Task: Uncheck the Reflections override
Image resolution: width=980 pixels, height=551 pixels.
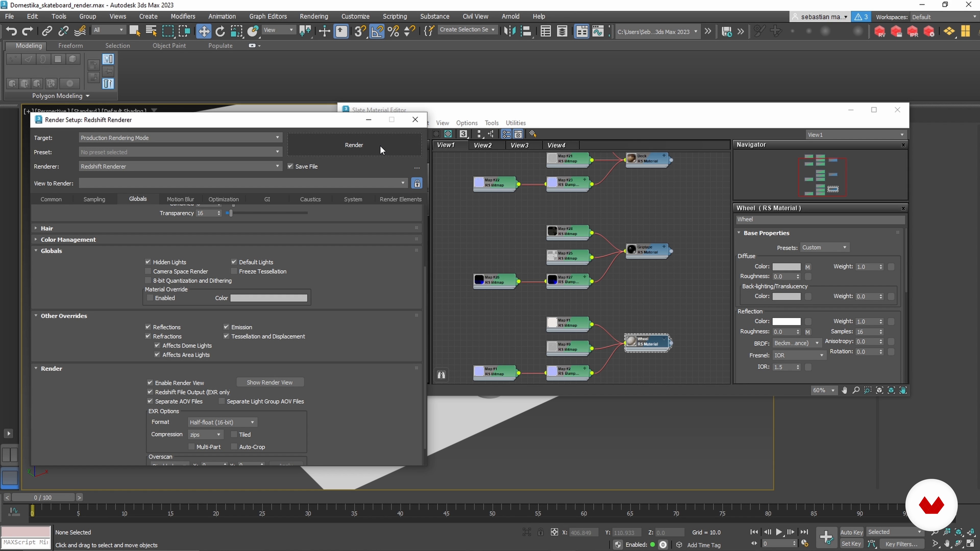Action: (x=148, y=327)
